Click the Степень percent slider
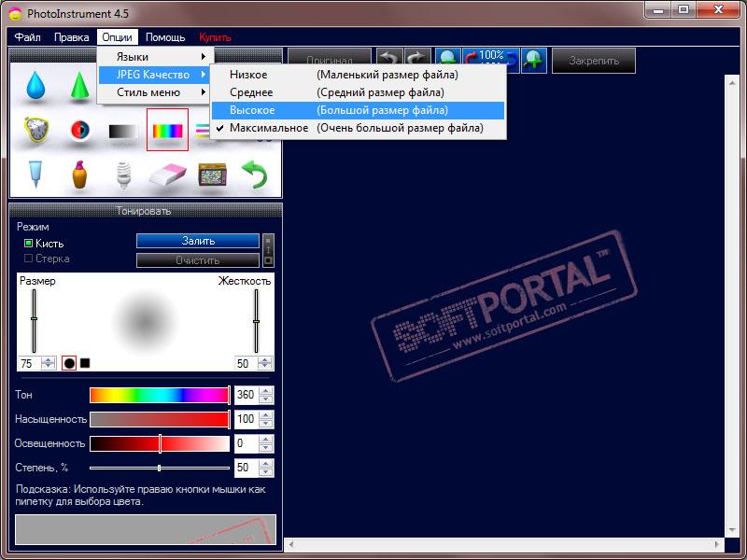 (160, 469)
